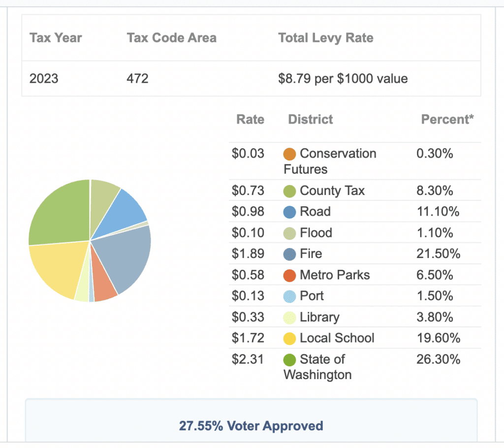Click the State of Washington district label
This screenshot has width=504, height=448.
[x=317, y=367]
